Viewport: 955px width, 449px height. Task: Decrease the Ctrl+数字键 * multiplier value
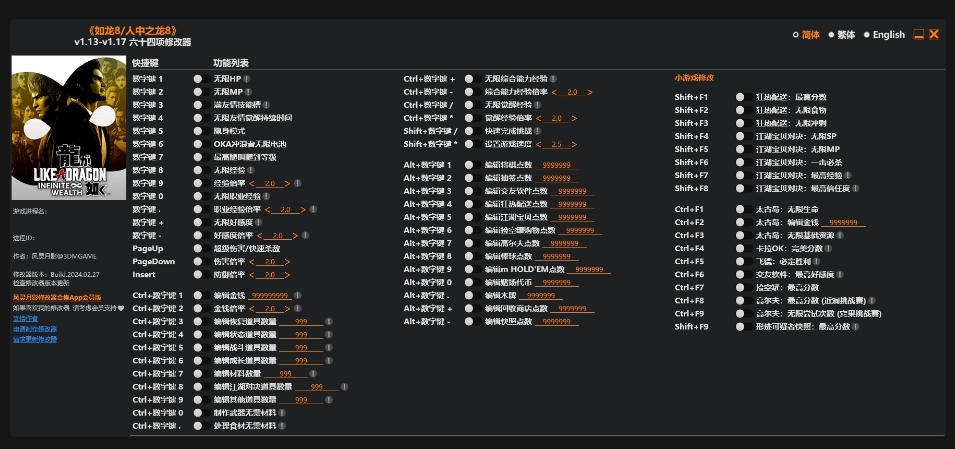click(x=538, y=118)
